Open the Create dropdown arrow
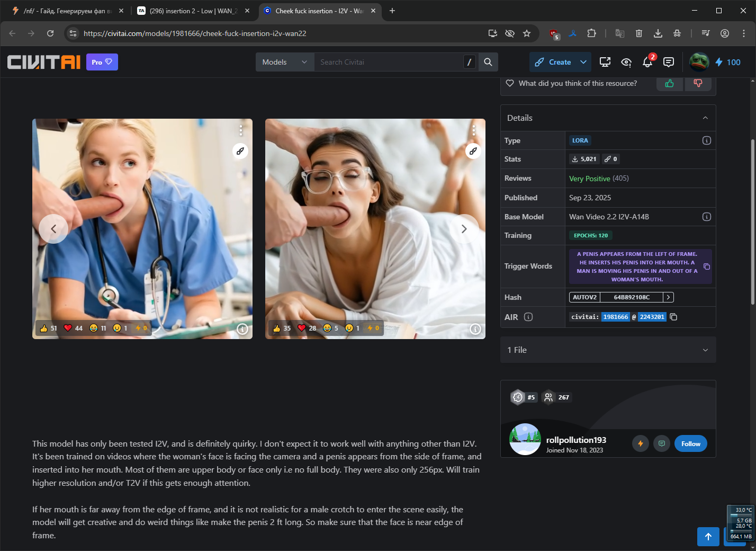The width and height of the screenshot is (756, 551). tap(583, 62)
